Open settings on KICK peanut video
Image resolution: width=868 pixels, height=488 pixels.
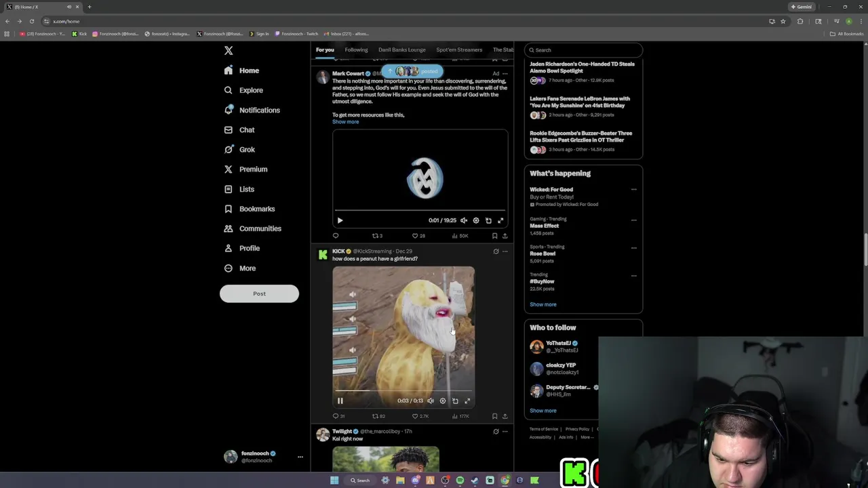click(442, 401)
